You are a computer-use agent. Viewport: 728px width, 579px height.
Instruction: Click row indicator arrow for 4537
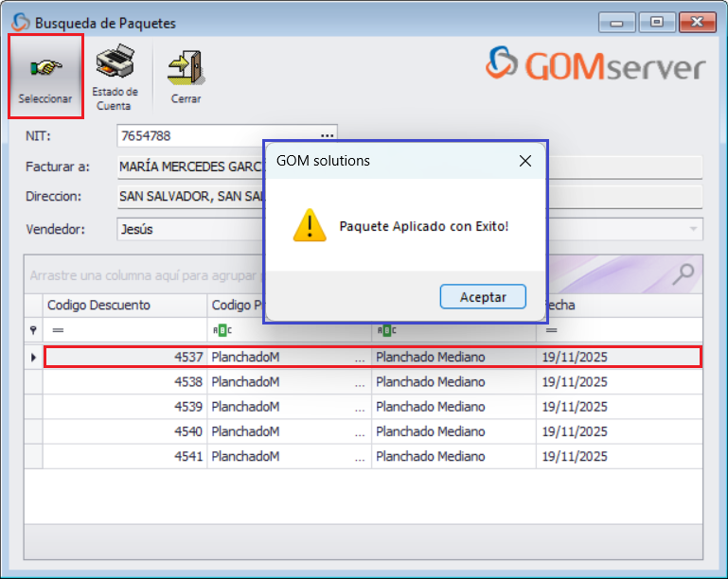pos(34,358)
